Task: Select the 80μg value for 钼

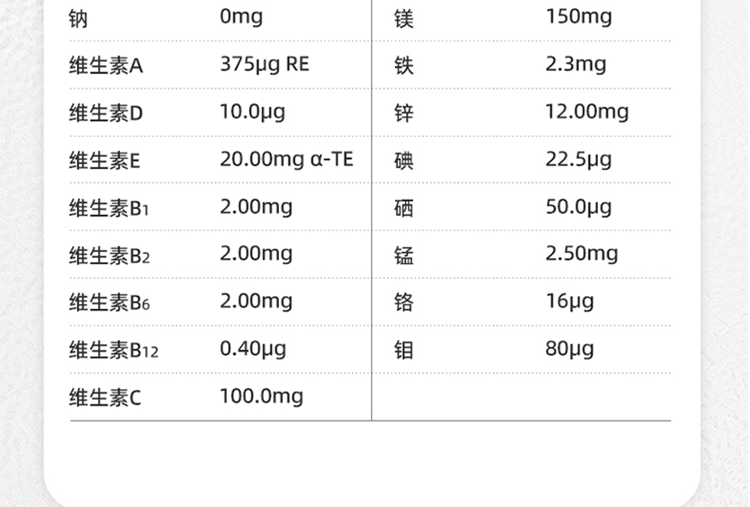Action: pos(569,348)
